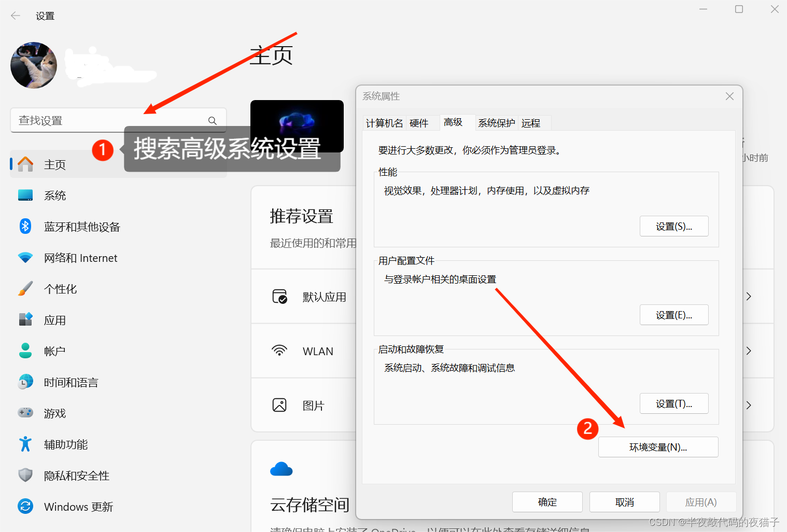This screenshot has width=787, height=532.
Task: Expand the 图片 row chevron
Action: (x=749, y=405)
